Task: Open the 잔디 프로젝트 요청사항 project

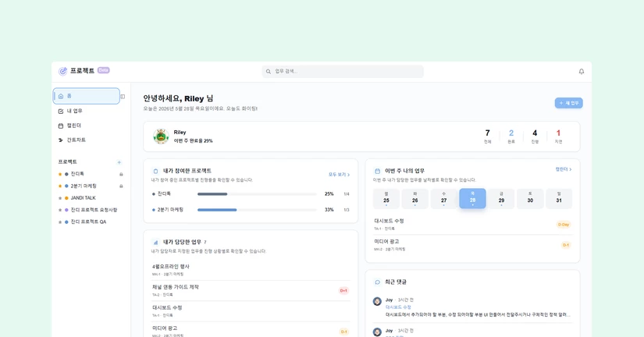Action: pyautogui.click(x=94, y=210)
